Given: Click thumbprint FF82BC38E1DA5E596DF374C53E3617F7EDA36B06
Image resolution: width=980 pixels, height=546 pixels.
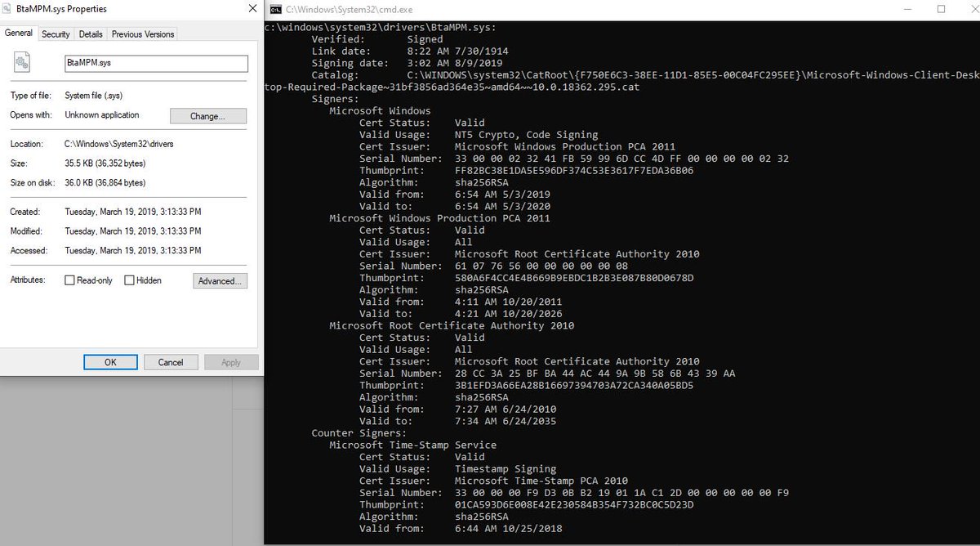Looking at the screenshot, I should point(574,170).
